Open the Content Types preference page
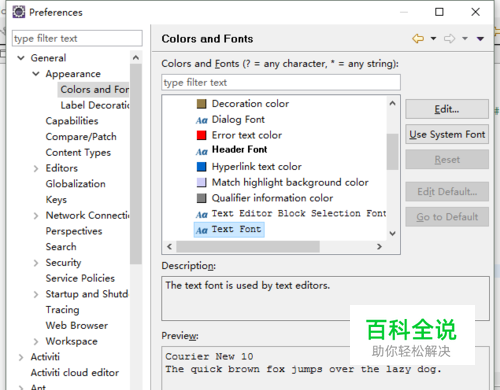The height and width of the screenshot is (390, 500). click(x=78, y=153)
